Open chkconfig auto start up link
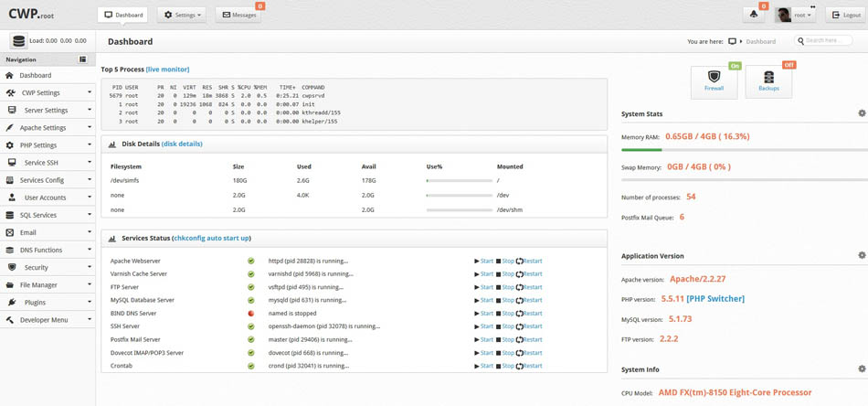Screen dimensions: 868x406 (x=211, y=238)
